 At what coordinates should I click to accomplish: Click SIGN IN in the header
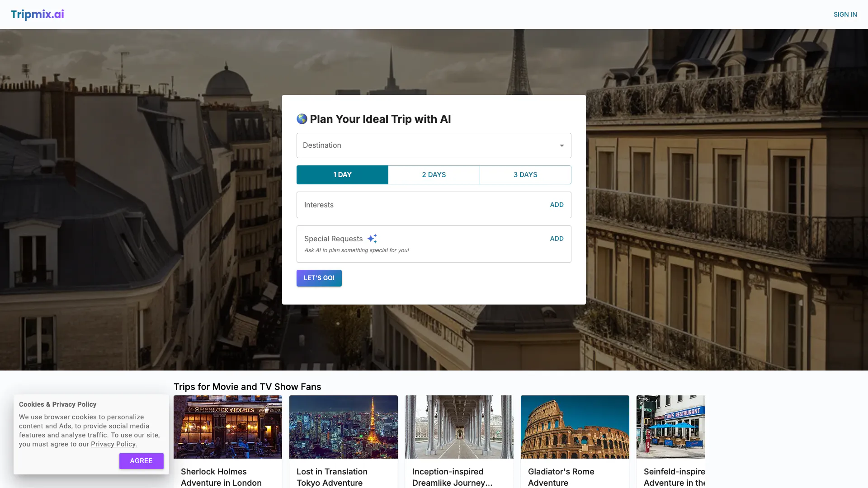pyautogui.click(x=845, y=14)
